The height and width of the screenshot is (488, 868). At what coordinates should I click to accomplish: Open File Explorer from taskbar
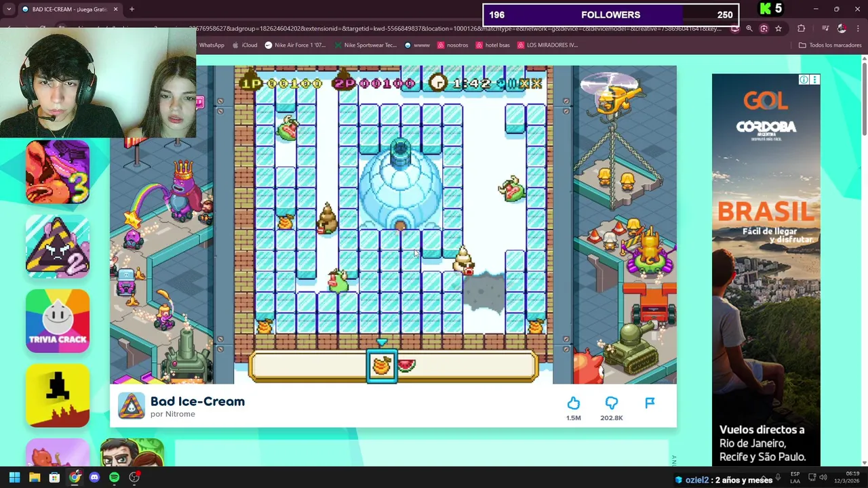[x=35, y=478]
